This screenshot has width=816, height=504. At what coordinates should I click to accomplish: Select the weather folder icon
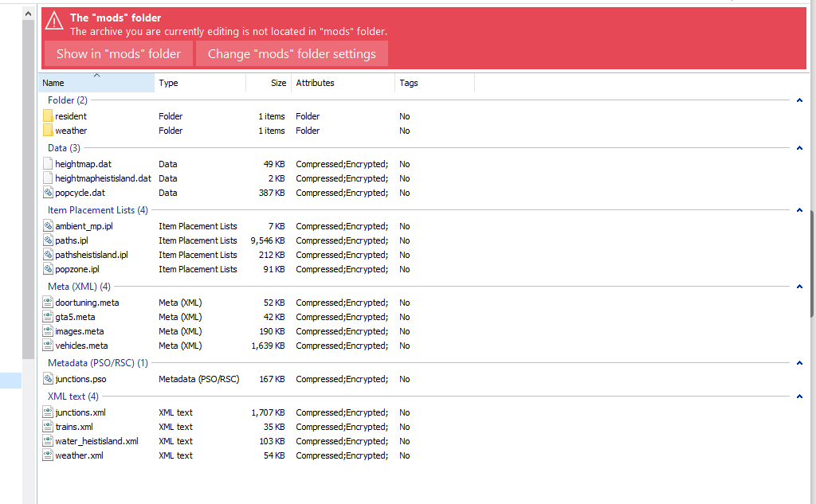pyautogui.click(x=48, y=131)
